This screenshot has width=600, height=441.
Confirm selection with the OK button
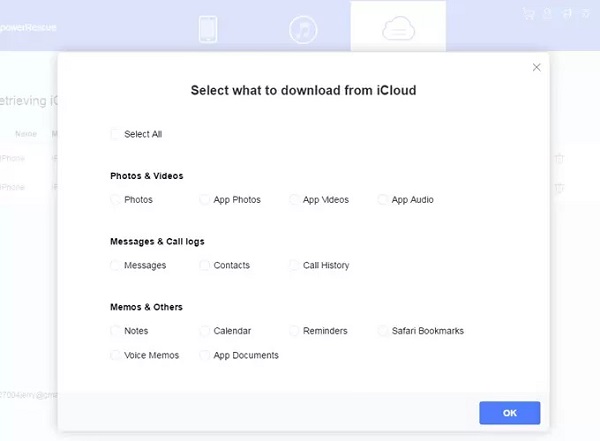click(510, 413)
